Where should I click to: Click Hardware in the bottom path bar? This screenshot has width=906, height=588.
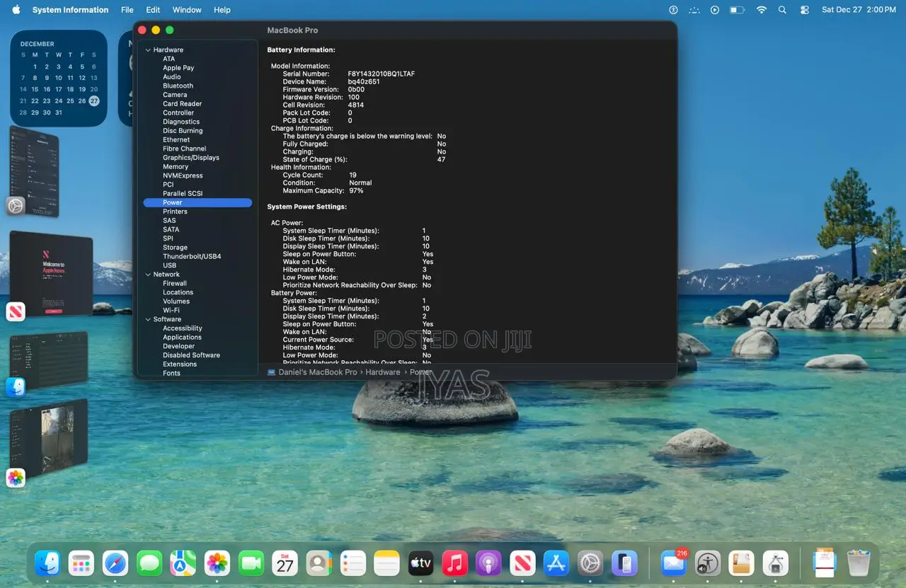click(382, 372)
